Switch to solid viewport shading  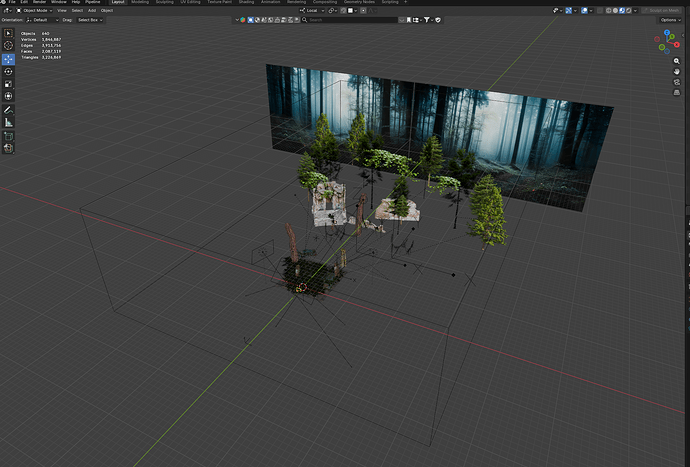[615, 11]
